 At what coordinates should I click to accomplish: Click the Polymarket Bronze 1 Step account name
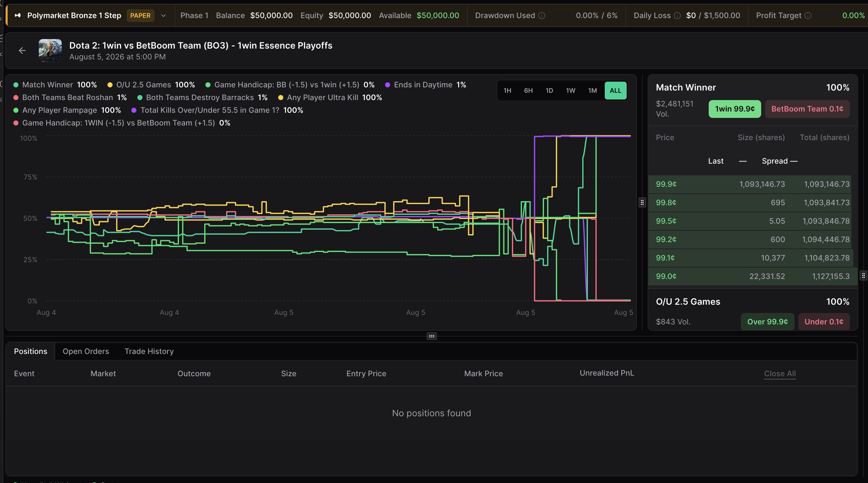click(74, 16)
